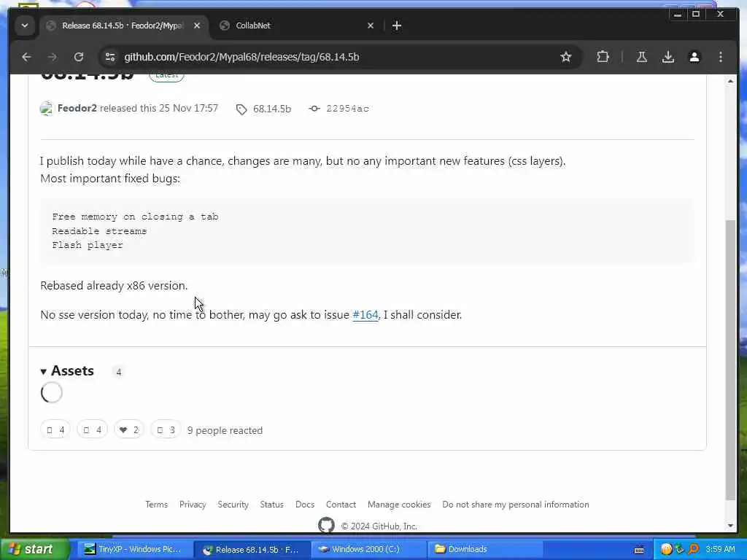Open site information icon in address bar
The image size is (747, 560).
pos(110,57)
